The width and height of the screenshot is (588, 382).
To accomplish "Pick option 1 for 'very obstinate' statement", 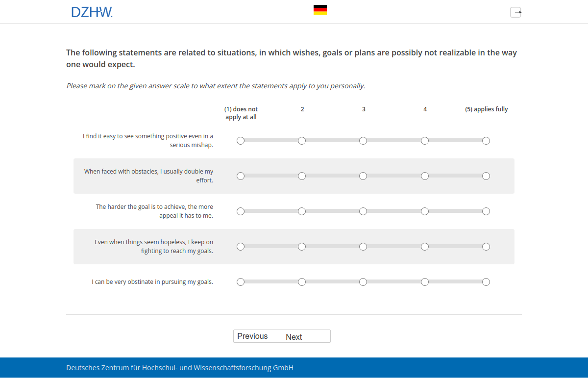I will click(x=241, y=282).
